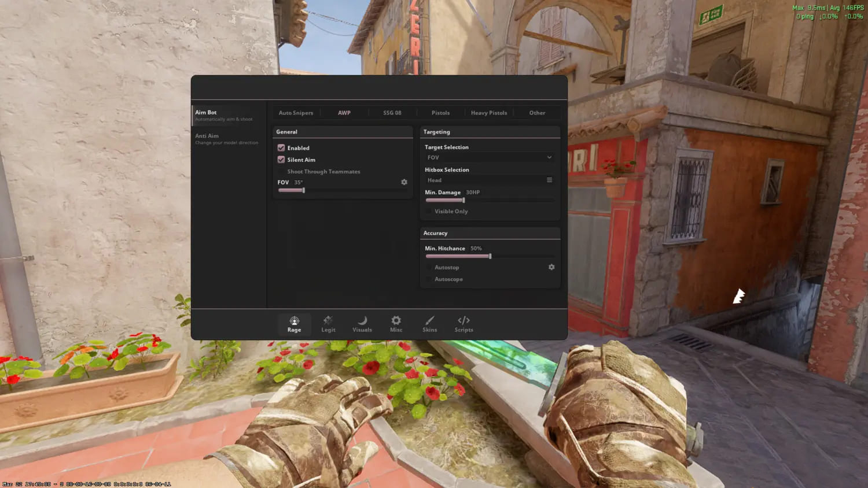This screenshot has width=868, height=488.
Task: Open the gear settings next to FOV
Action: pos(404,182)
